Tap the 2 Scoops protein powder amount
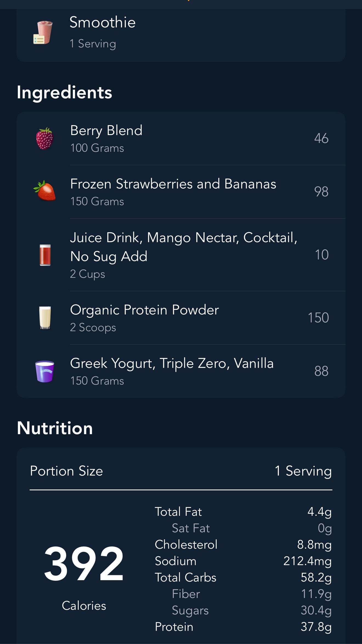Viewport: 362px width, 644px height. 93,328
